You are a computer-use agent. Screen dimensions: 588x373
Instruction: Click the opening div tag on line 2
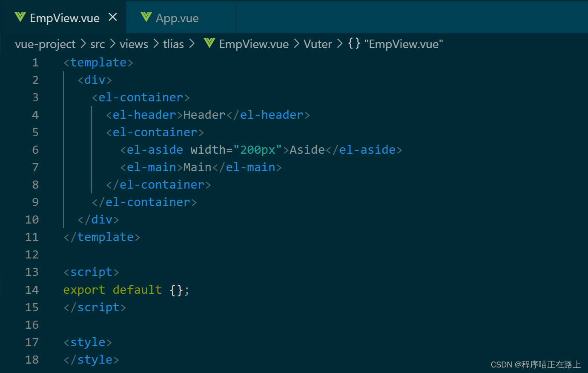(x=95, y=80)
